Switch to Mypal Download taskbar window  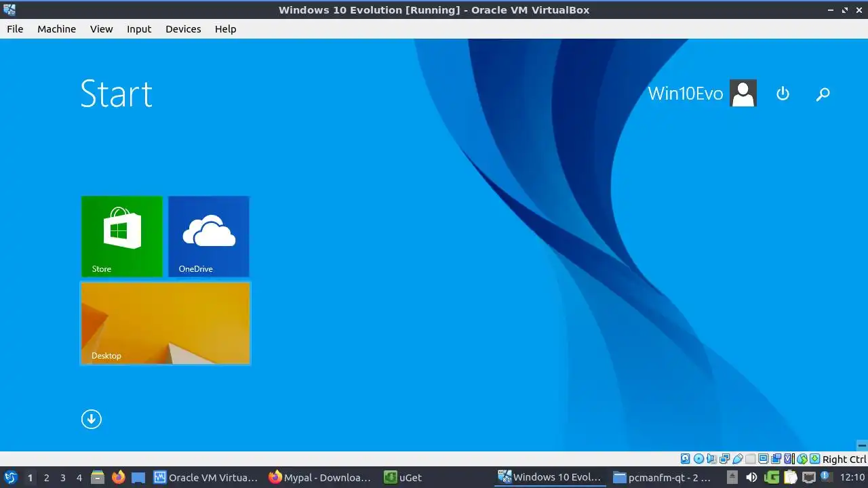point(320,477)
